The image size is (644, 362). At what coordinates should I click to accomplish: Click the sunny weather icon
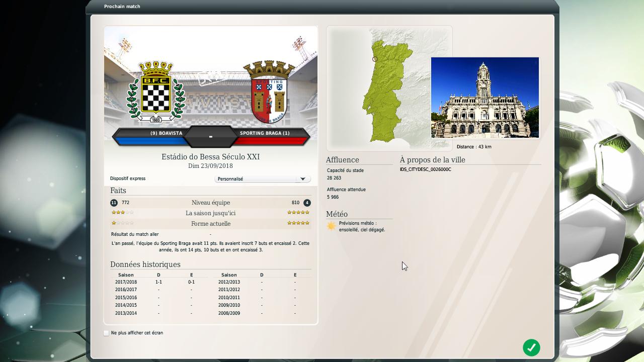point(331,226)
